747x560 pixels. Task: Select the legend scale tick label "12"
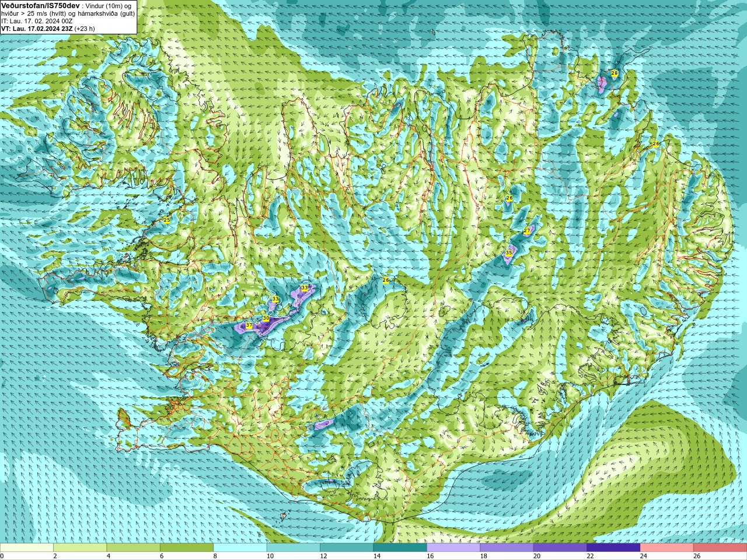pos(323,556)
